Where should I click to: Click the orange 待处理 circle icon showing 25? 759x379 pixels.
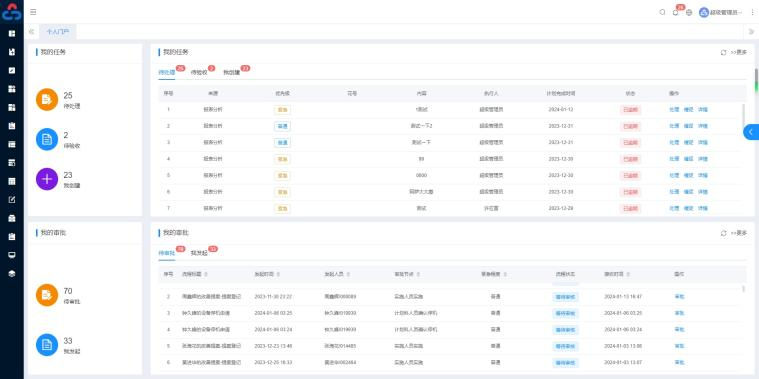[47, 99]
